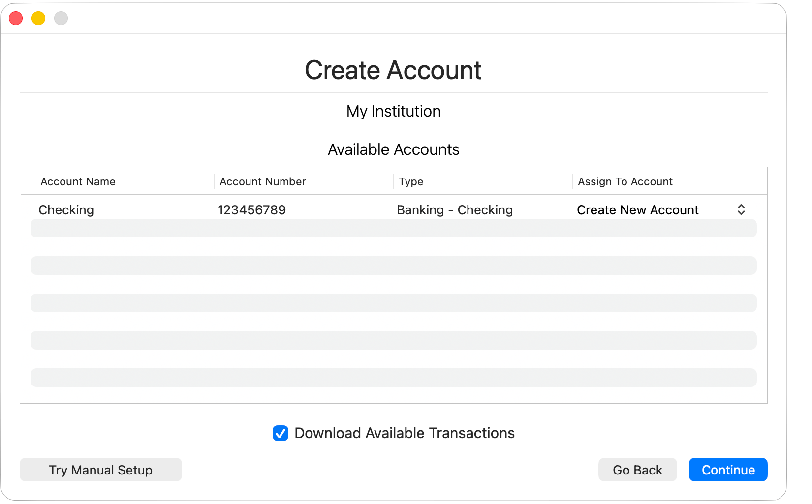
Task: Disable downloading of available transactions
Action: point(280,433)
